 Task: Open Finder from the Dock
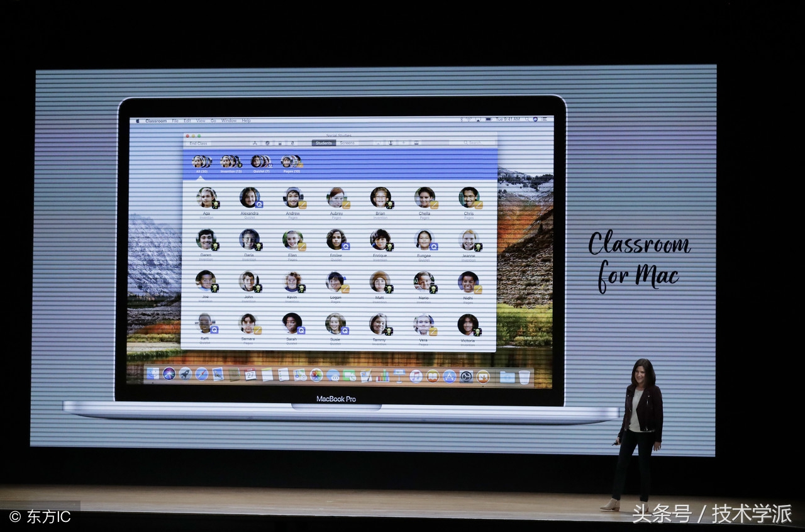[x=153, y=374]
